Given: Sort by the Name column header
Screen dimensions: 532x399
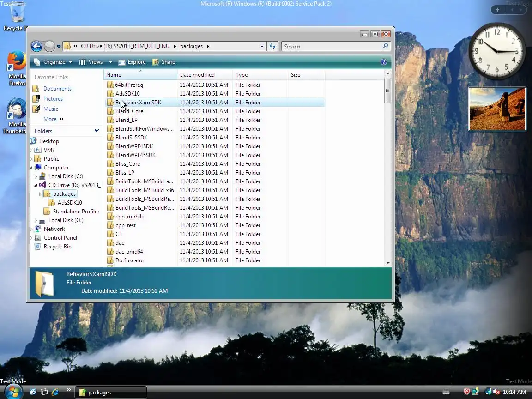Looking at the screenshot, I should point(140,75).
